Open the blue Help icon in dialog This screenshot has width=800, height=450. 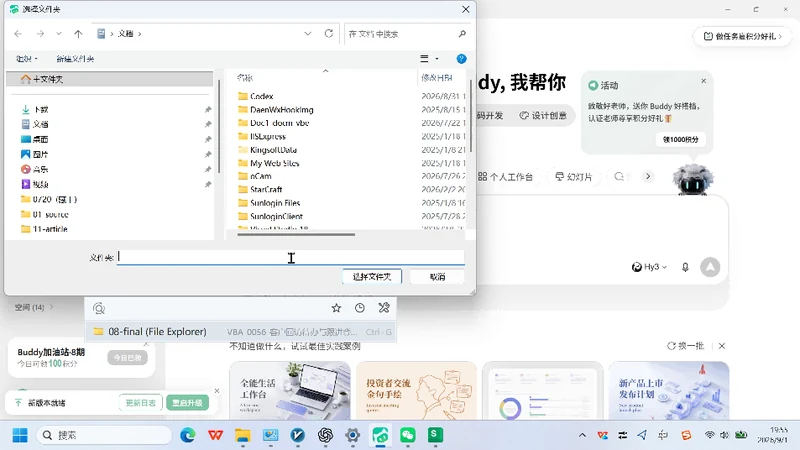(461, 59)
